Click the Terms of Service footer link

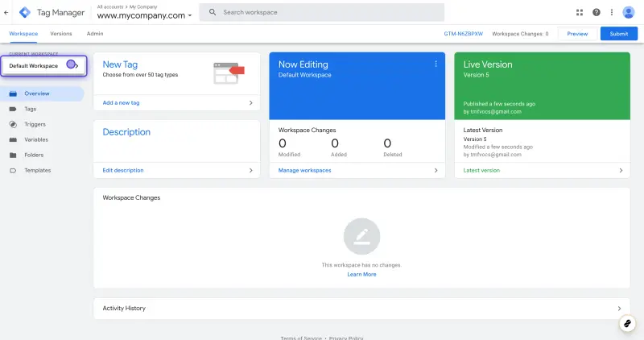point(301,338)
